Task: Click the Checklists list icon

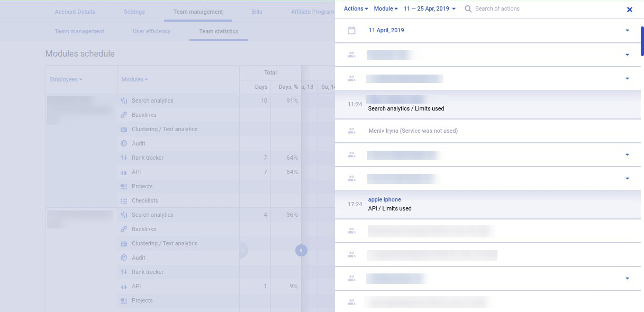Action: point(124,200)
